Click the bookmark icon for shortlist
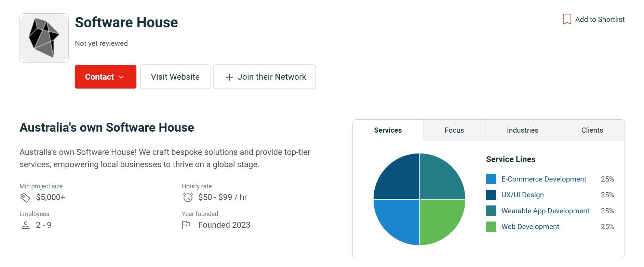Viewport: 644px width, 267px height. tap(567, 19)
